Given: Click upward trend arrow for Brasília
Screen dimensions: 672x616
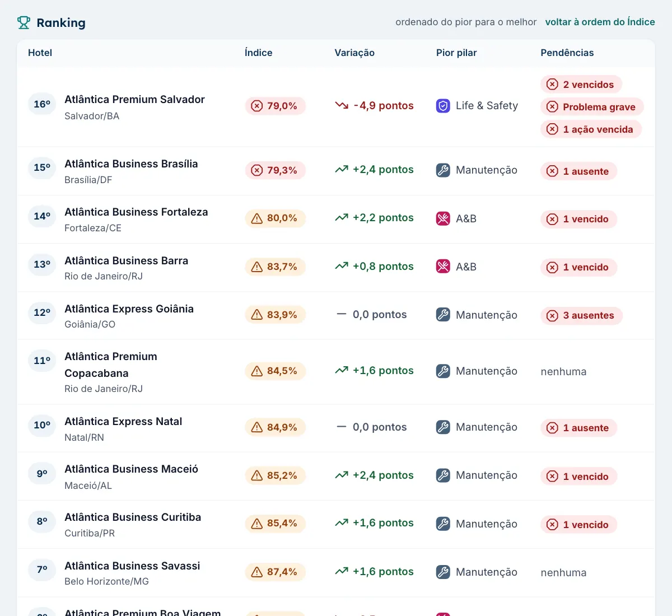Looking at the screenshot, I should [342, 169].
